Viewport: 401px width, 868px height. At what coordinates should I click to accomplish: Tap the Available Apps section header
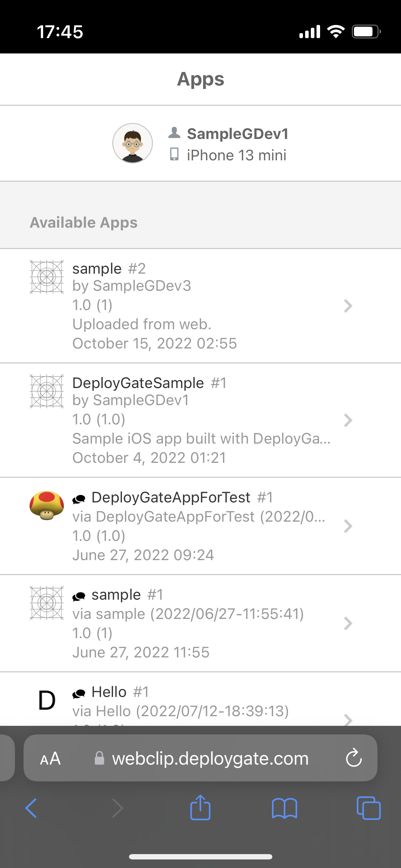coord(84,222)
